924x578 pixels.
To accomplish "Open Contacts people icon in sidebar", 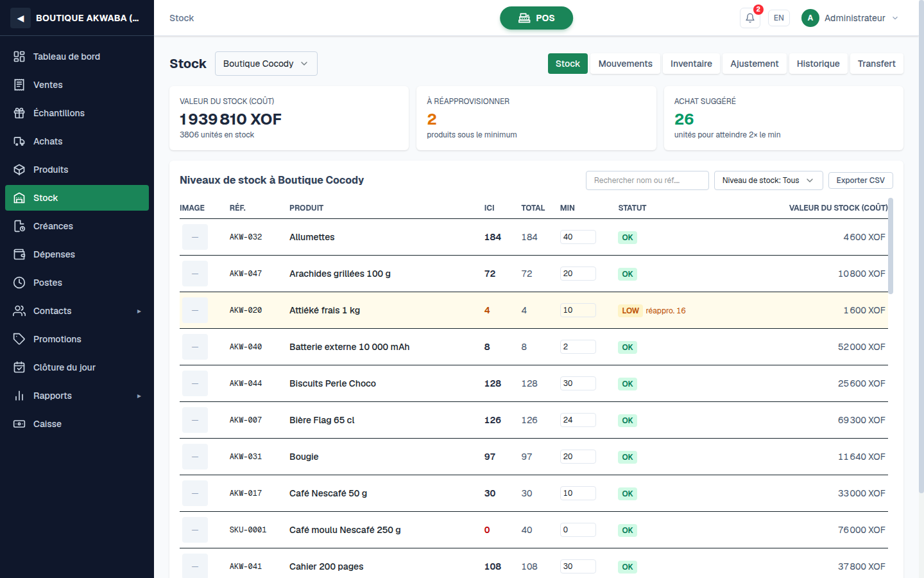I will (x=19, y=311).
